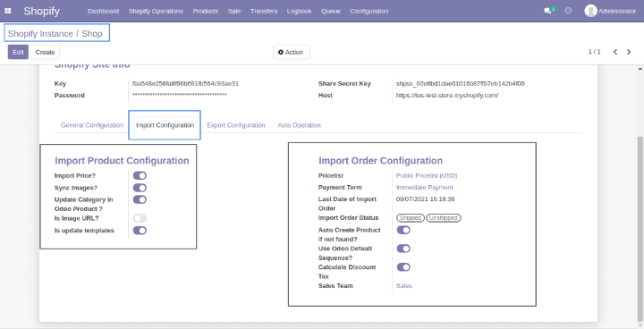Toggle the Sync Images switch
Image resolution: width=644 pixels, height=329 pixels.
click(x=140, y=188)
